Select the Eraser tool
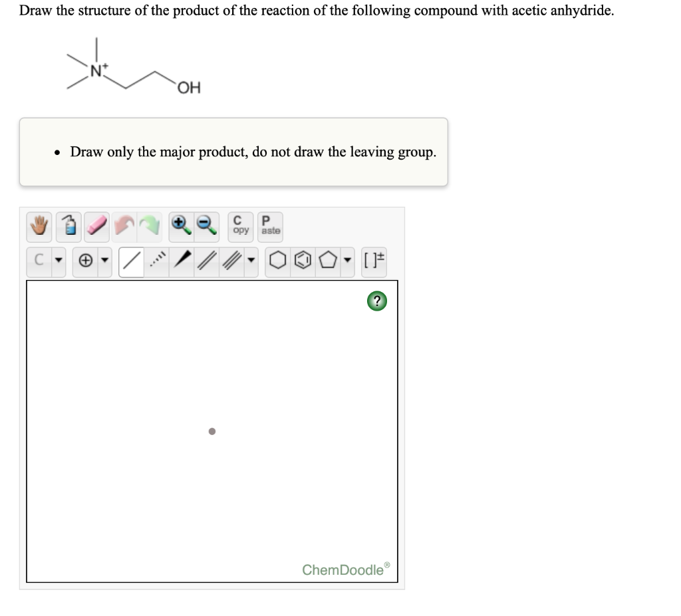The image size is (681, 616). point(95,226)
